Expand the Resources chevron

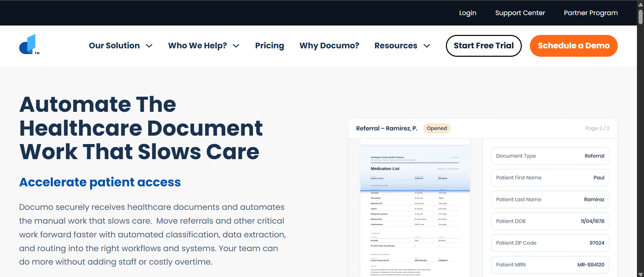(427, 46)
